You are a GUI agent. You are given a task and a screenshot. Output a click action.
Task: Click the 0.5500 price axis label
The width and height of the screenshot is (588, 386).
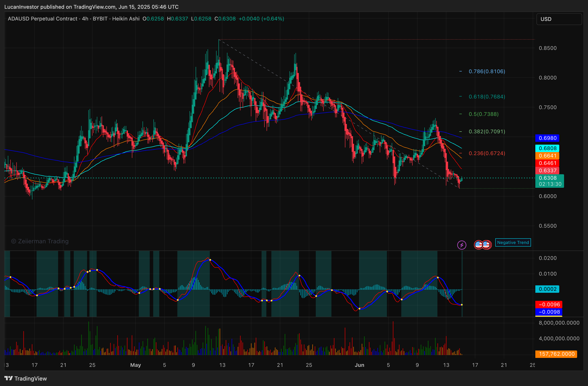548,226
